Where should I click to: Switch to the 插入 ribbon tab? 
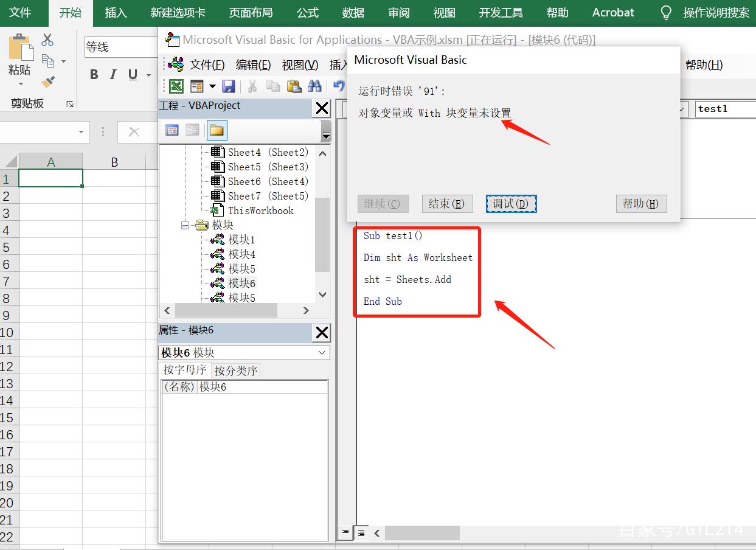pyautogui.click(x=116, y=13)
